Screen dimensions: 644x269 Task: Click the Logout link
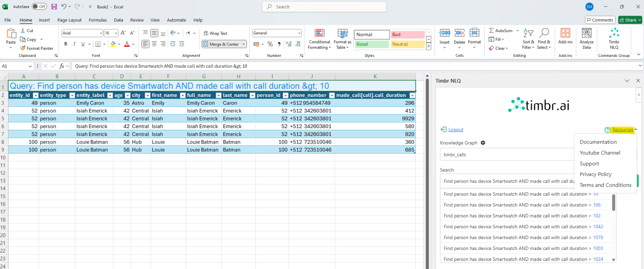[455, 130]
